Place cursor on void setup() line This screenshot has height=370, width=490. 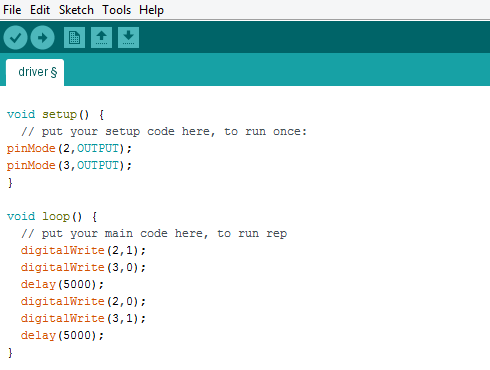pyautogui.click(x=56, y=115)
